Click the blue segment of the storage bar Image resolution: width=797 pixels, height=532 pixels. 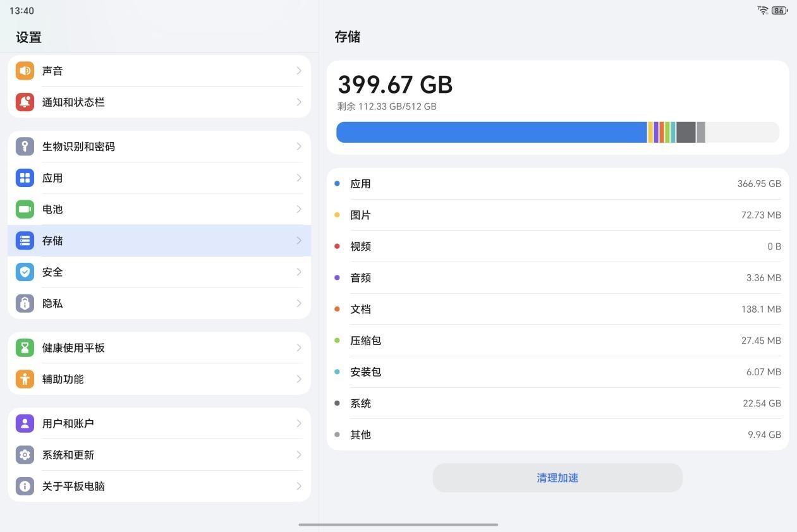pyautogui.click(x=492, y=132)
